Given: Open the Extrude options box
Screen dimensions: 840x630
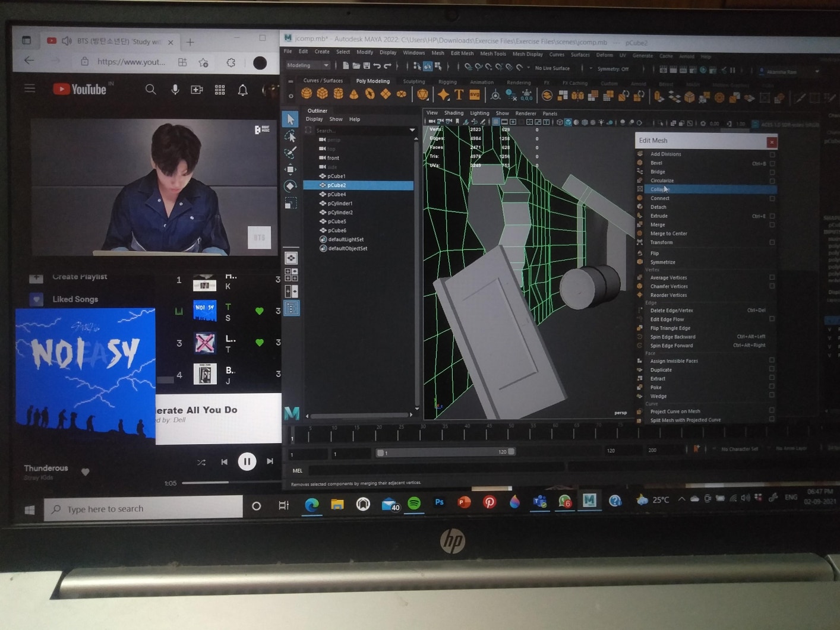Looking at the screenshot, I should click(772, 216).
